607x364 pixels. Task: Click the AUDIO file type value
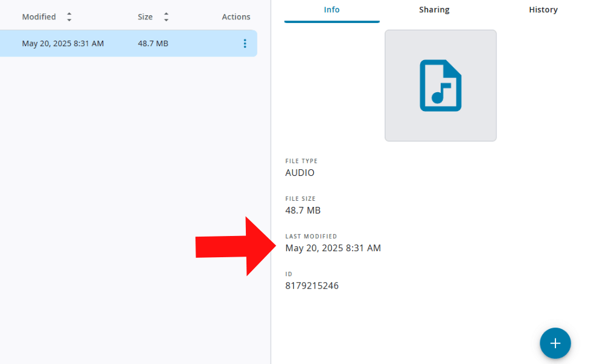click(x=300, y=173)
